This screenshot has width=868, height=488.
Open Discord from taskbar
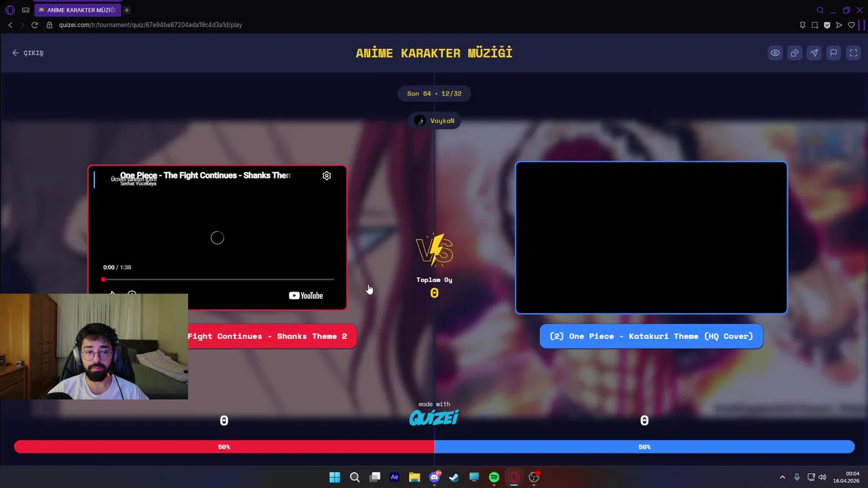(435, 477)
